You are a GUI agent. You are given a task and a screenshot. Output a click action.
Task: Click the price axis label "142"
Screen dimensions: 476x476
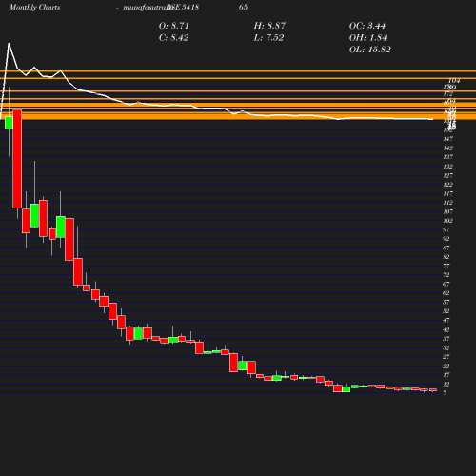pyautogui.click(x=447, y=149)
